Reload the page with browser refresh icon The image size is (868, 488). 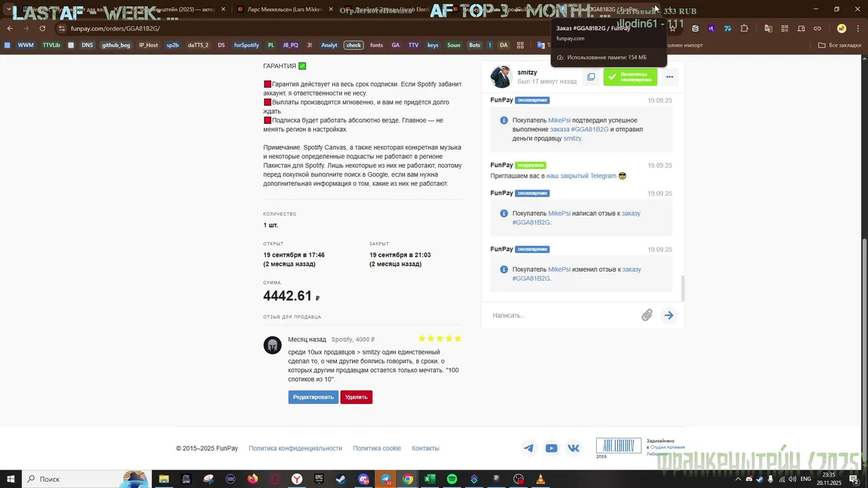point(43,28)
